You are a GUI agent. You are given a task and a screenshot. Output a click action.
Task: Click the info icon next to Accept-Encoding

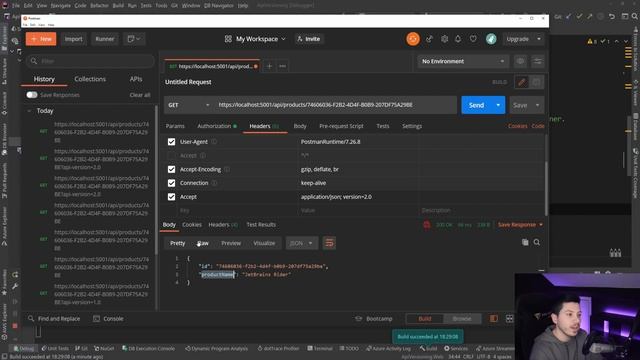(x=227, y=169)
